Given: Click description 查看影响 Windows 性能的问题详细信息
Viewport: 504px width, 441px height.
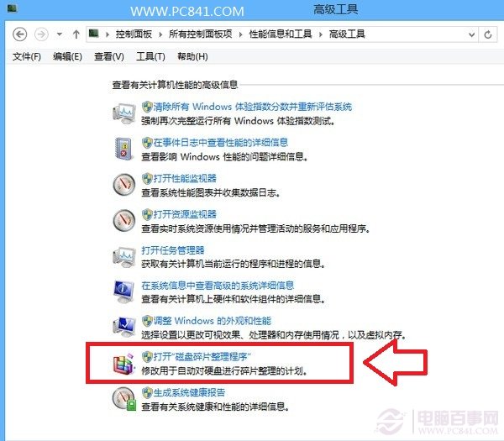Looking at the screenshot, I should [x=224, y=157].
